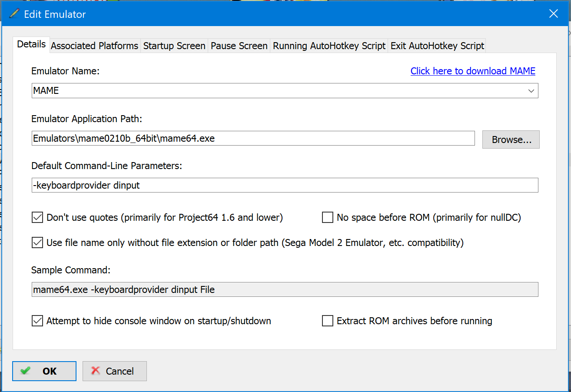Screen dimensions: 571x392
Task: Click the Sample Command: label
Action: [71, 270]
